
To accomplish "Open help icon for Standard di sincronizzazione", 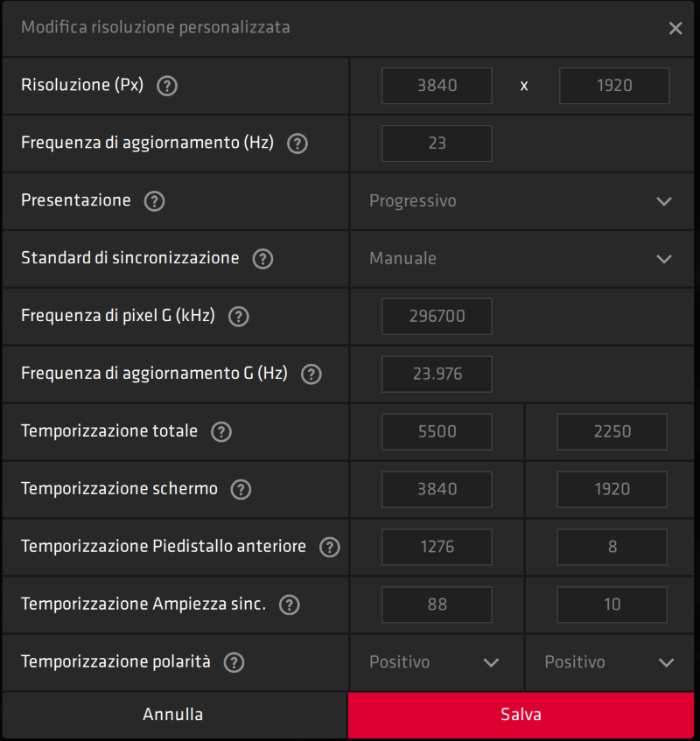I will 262,259.
